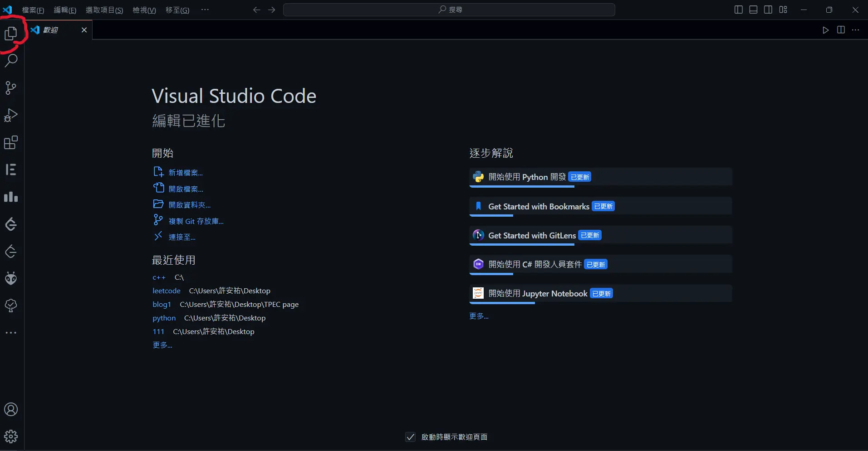This screenshot has width=868, height=451.
Task: Toggle primary side bar layout button
Action: [x=738, y=10]
